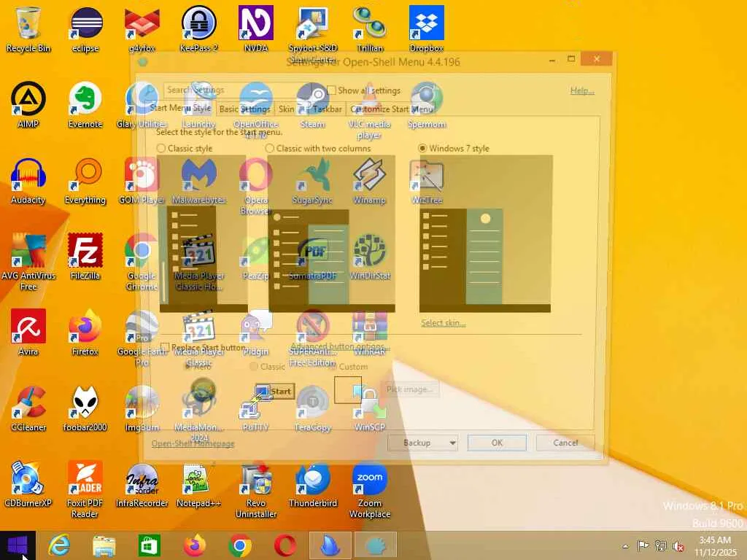Enable the Show all settings checkbox
747x560 pixels.
pos(331,90)
